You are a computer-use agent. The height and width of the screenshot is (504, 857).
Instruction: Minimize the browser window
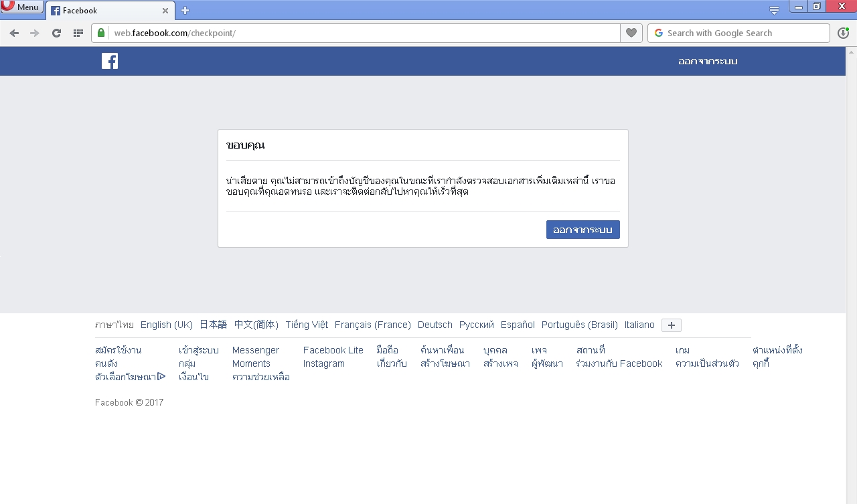[798, 7]
